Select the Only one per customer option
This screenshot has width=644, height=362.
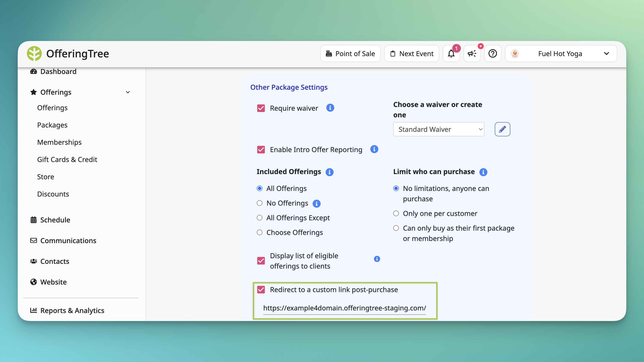396,213
